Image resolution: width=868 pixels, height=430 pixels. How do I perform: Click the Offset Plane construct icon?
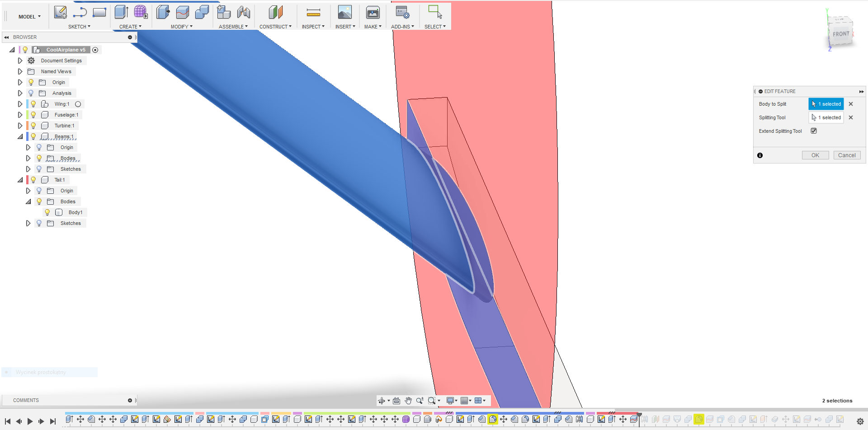pyautogui.click(x=275, y=12)
